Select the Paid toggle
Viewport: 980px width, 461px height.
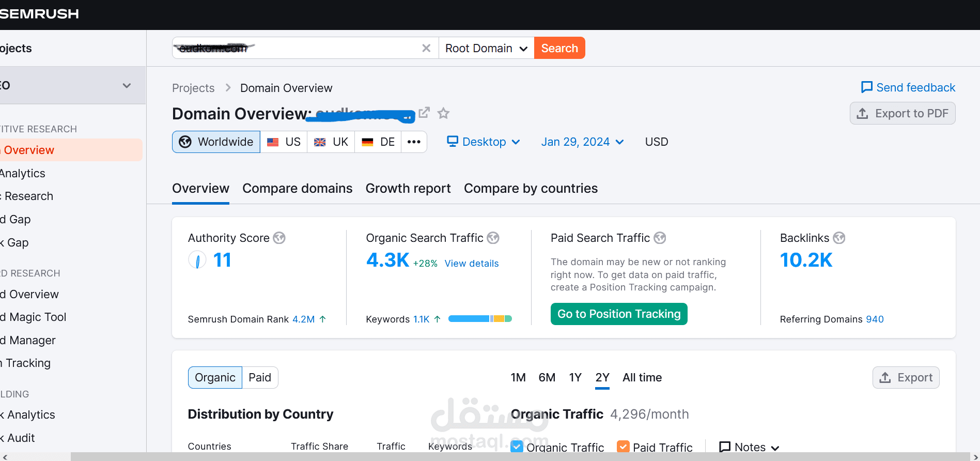tap(260, 377)
